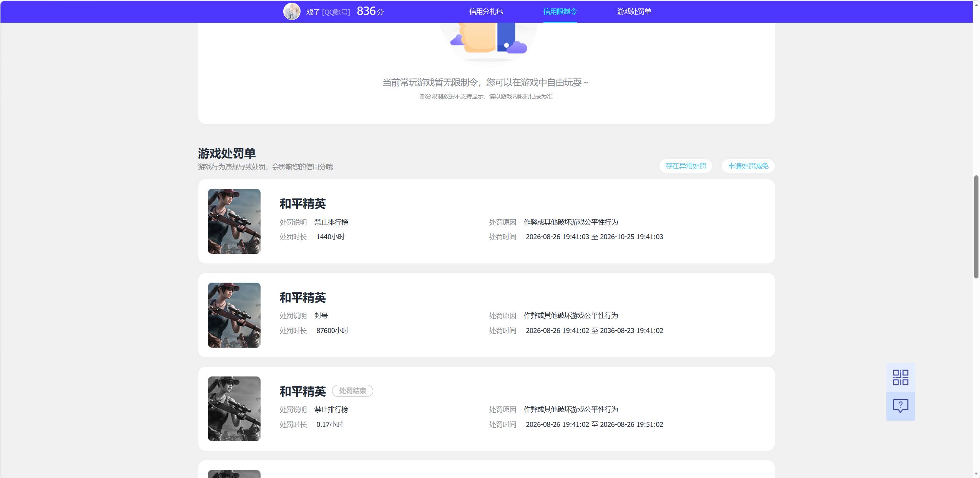Image resolution: width=980 pixels, height=478 pixels.
Task: Click the 87600小时 duration value
Action: point(332,331)
